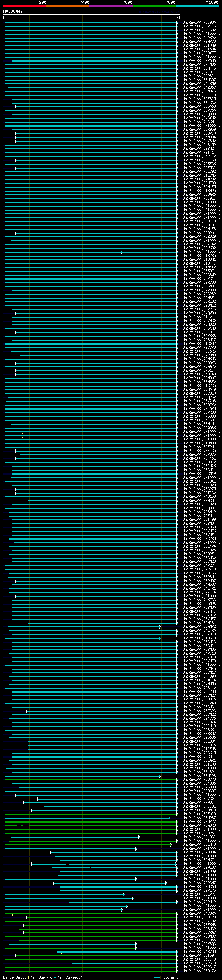This screenshot has width=222, height=980.
Task: Select the query name AV396447
Action: coord(13,11)
